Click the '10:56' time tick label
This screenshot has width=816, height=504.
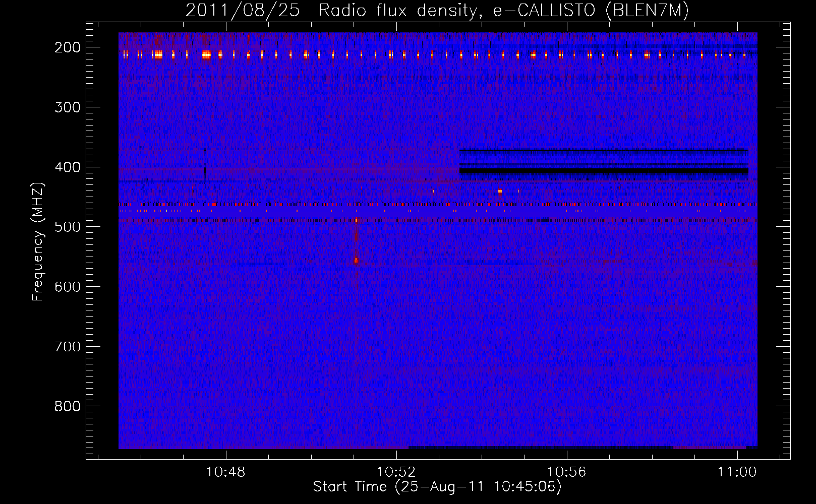tap(567, 472)
